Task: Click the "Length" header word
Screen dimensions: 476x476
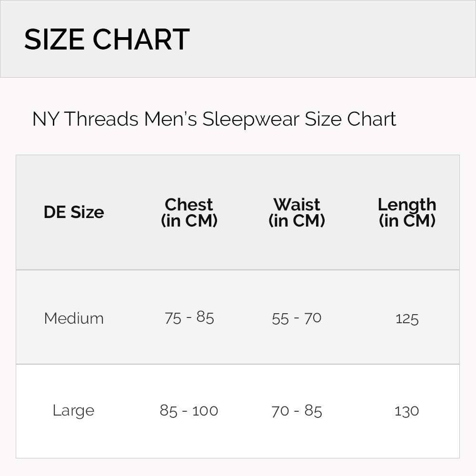Action: 407,205
